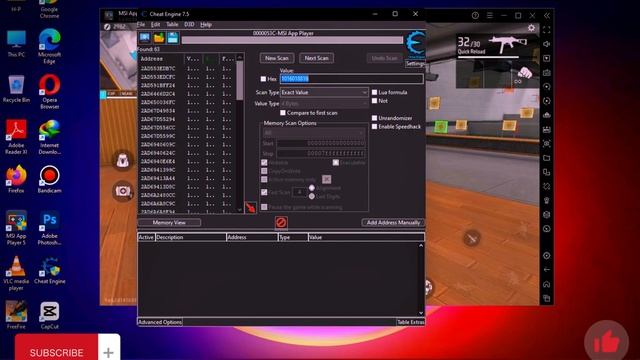
Task: Click the Value input field
Action: point(351,79)
